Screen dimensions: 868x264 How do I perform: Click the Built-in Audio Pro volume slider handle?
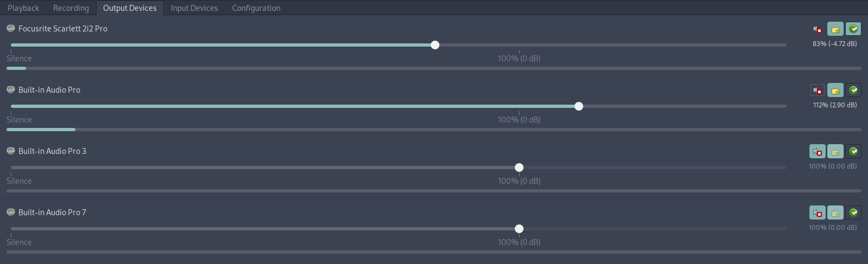[579, 106]
